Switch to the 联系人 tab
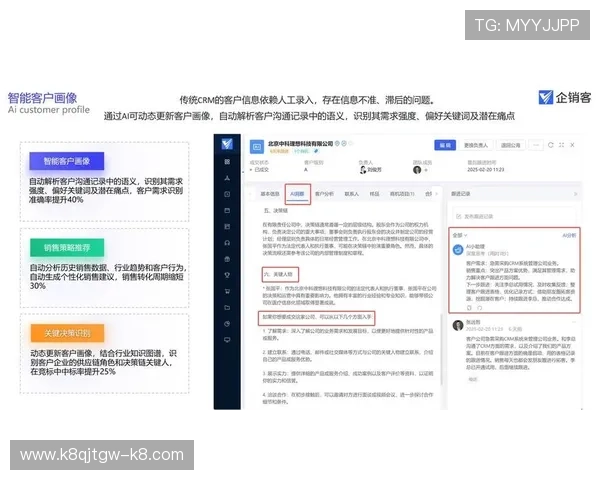Viewport: 600px width, 480px height. (x=352, y=194)
